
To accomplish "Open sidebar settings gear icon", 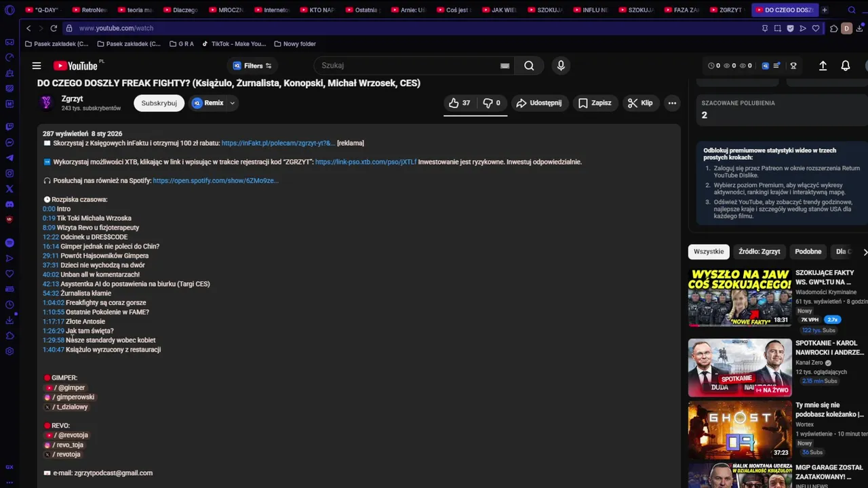I will (x=9, y=351).
